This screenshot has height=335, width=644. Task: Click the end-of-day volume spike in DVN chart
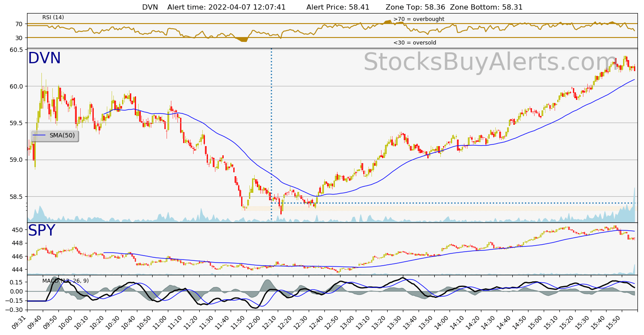634,205
